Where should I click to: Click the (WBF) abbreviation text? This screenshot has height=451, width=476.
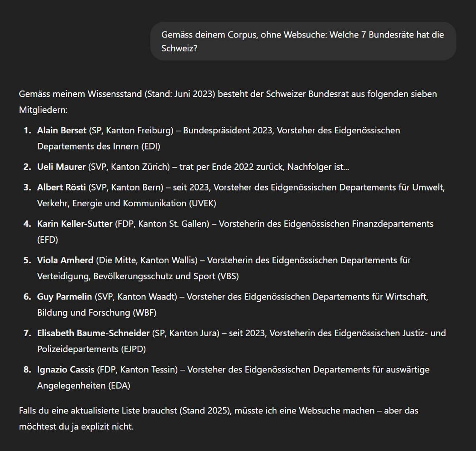click(x=144, y=313)
